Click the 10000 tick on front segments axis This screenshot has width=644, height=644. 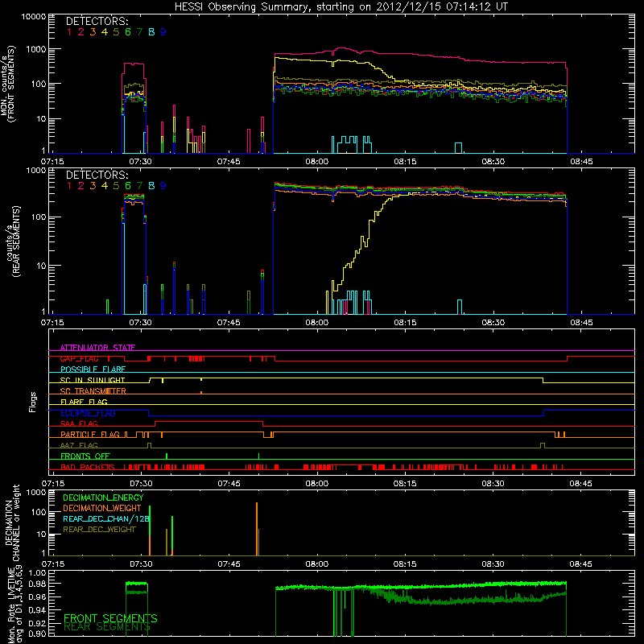(33, 17)
